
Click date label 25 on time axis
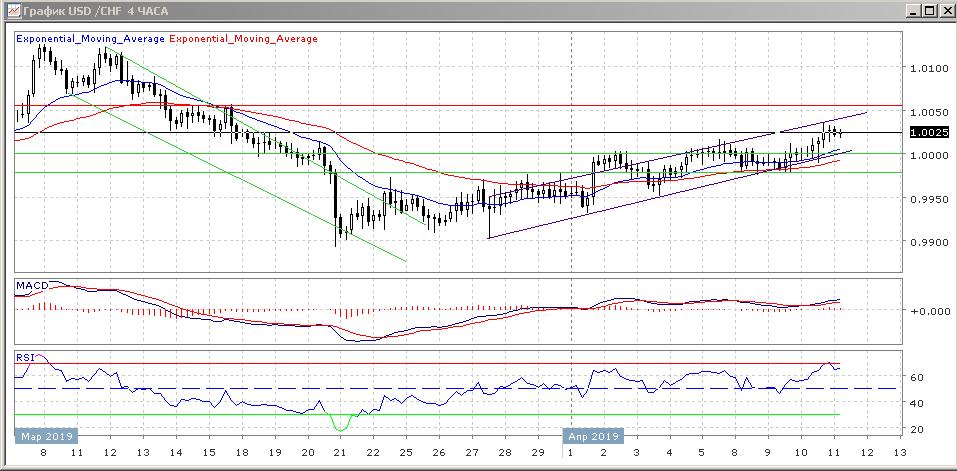click(x=406, y=453)
